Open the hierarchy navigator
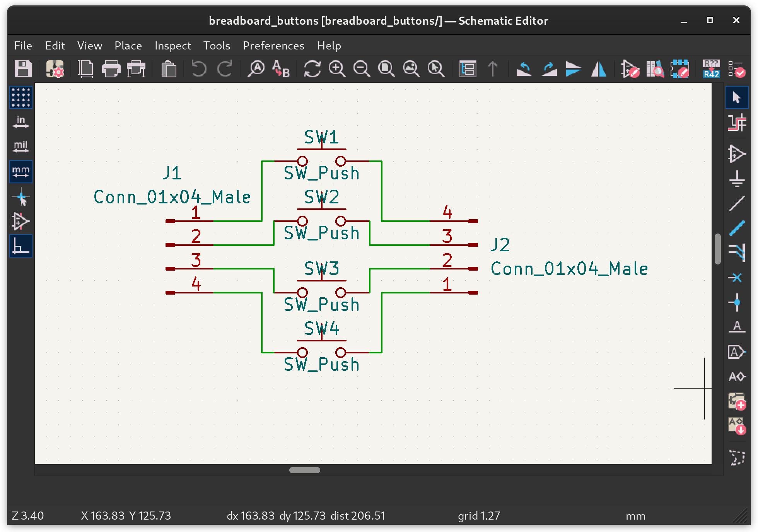Screen dimensions: 758x532 (x=467, y=69)
